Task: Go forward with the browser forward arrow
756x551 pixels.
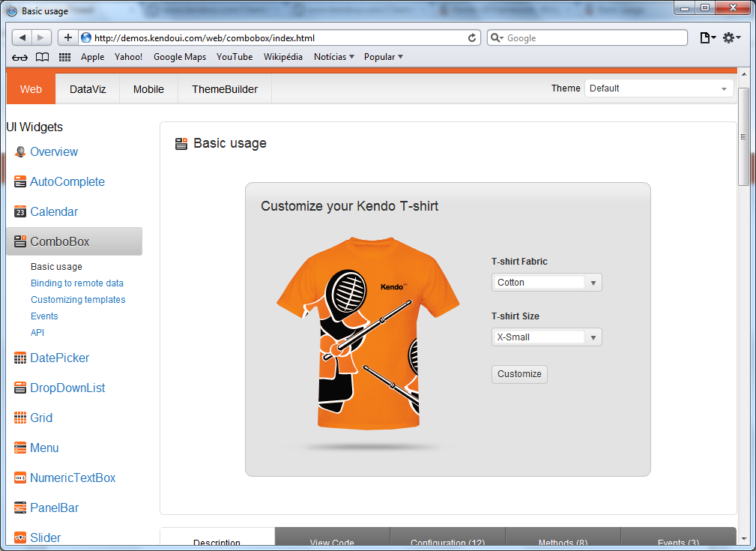Action: (x=41, y=37)
